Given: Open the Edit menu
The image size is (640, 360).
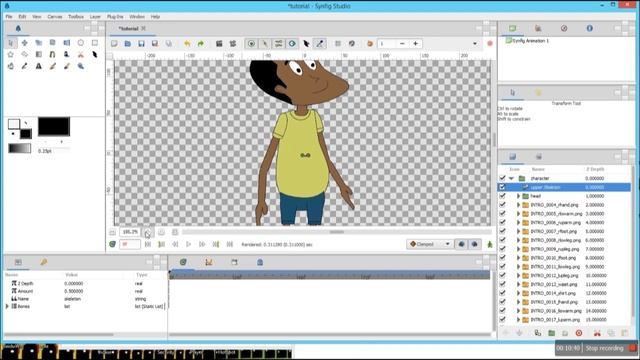Looking at the screenshot, I should (22, 17).
